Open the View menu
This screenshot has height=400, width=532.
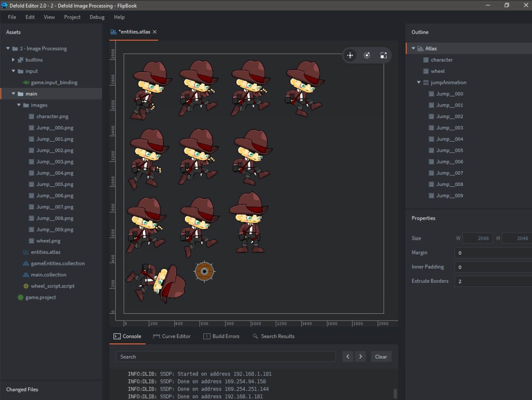[x=49, y=17]
